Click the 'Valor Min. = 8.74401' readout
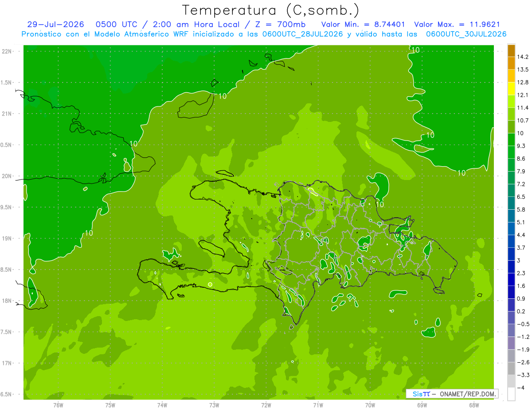This screenshot has height=411, width=532. [363, 24]
